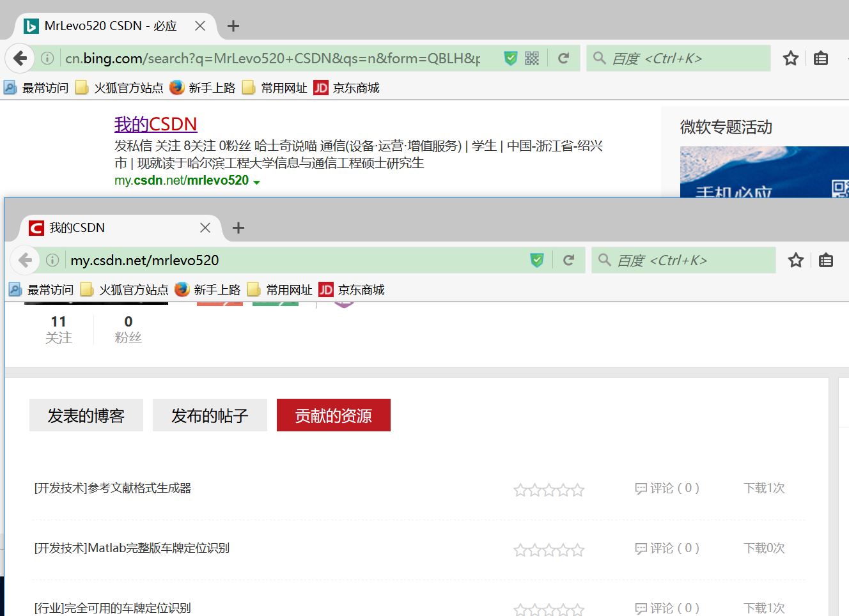The image size is (849, 616).
Task: Open 常用网址 bookmark folder in Bing window
Action: (275, 88)
